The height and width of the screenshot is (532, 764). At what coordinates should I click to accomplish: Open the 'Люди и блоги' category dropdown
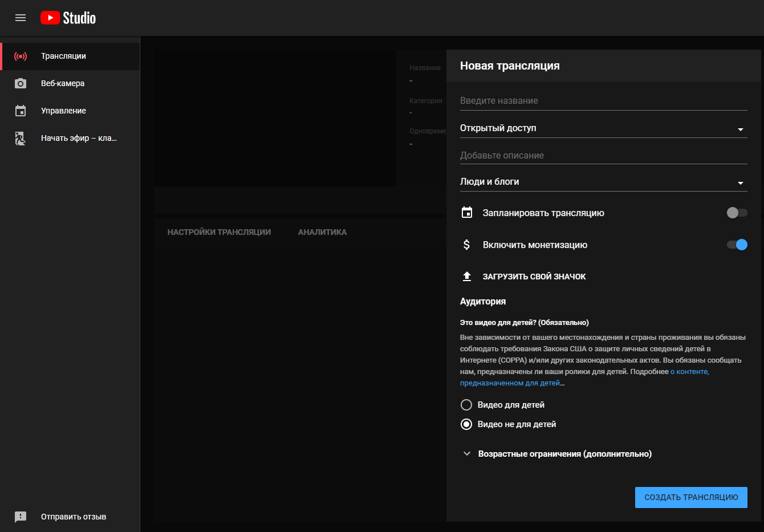(603, 182)
